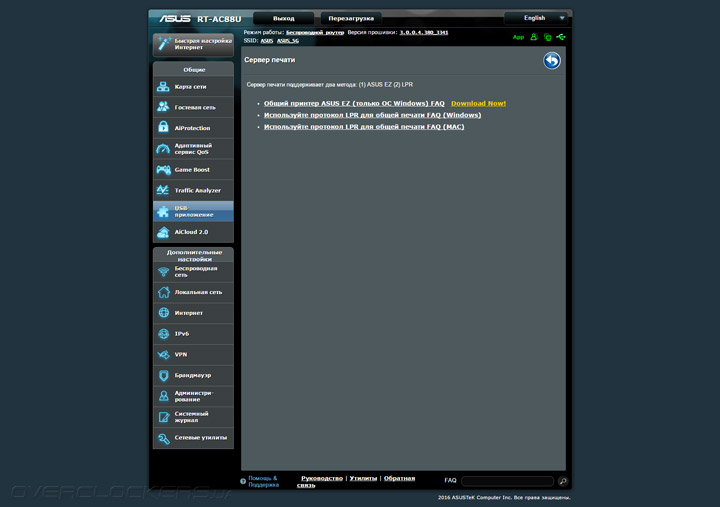Click the firmware version 3.0.0.4.380_3341 link
The height and width of the screenshot is (507, 720).
[x=424, y=32]
